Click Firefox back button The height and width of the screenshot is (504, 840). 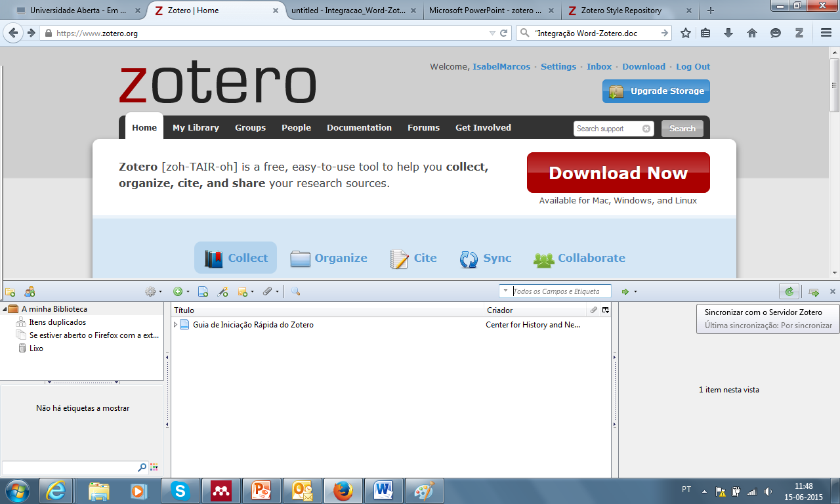(14, 33)
